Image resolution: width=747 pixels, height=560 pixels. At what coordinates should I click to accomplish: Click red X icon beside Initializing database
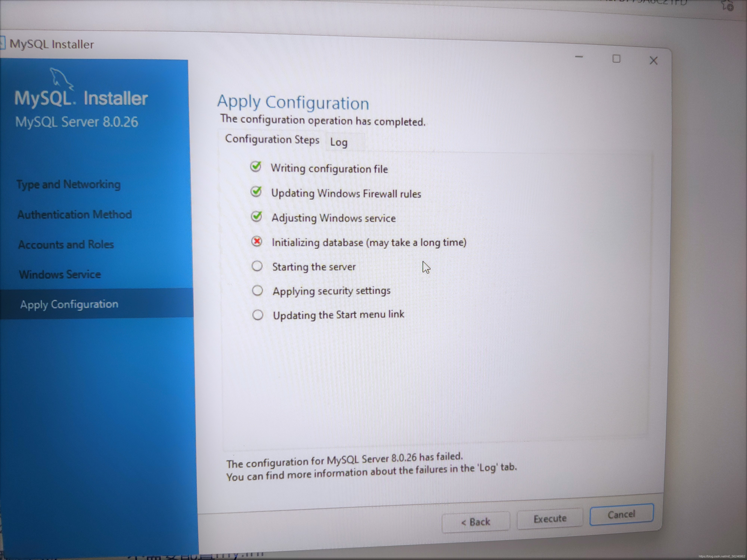tap(257, 241)
